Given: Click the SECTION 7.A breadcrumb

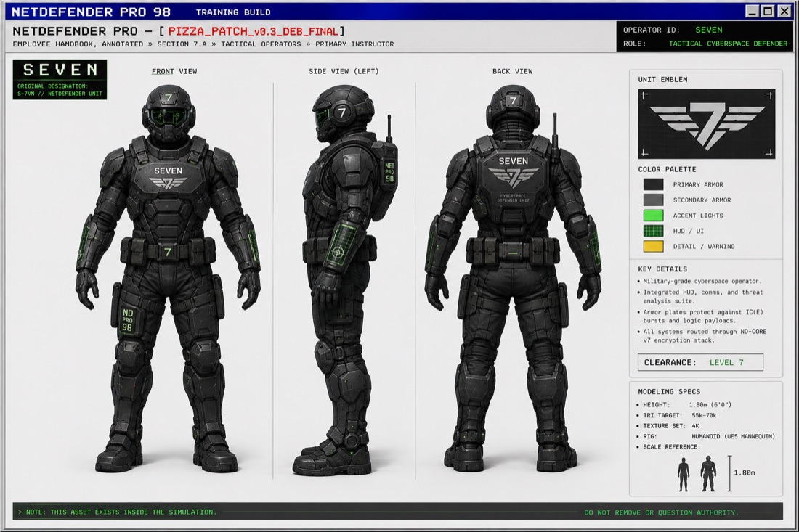Looking at the screenshot, I should pos(182,44).
